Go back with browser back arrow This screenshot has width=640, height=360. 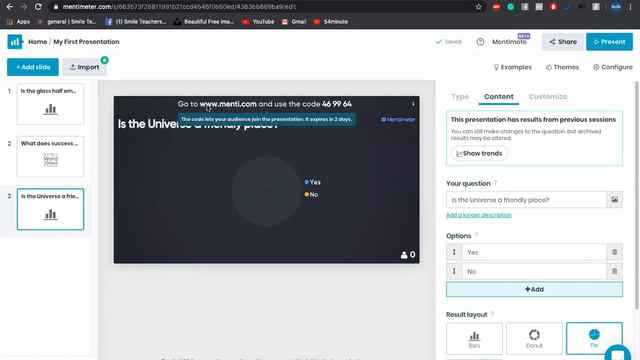(9, 7)
